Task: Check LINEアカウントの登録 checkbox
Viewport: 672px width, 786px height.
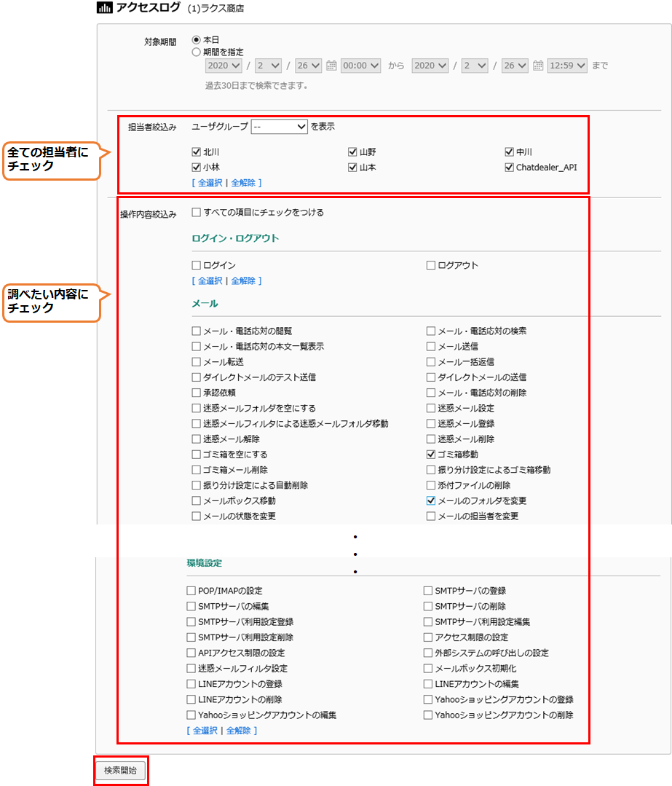Action: click(191, 684)
